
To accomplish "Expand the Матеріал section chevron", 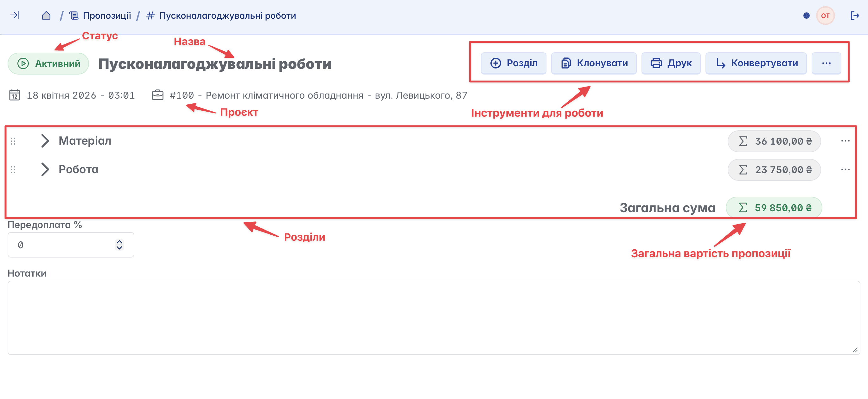I will pyautogui.click(x=45, y=141).
